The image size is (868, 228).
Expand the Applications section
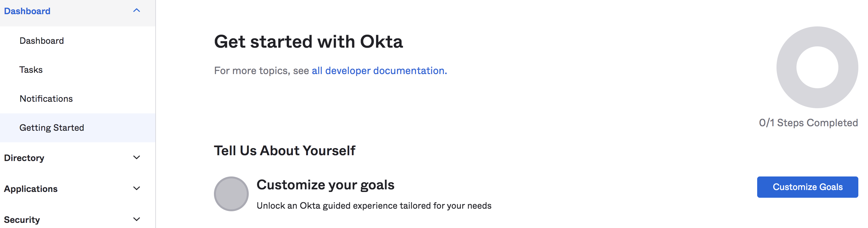[x=137, y=188]
